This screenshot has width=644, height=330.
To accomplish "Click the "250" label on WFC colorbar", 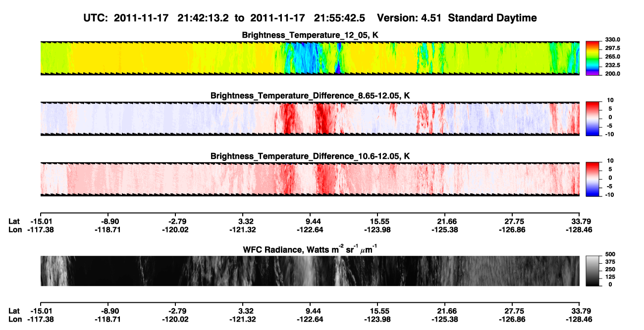I will click(611, 270).
